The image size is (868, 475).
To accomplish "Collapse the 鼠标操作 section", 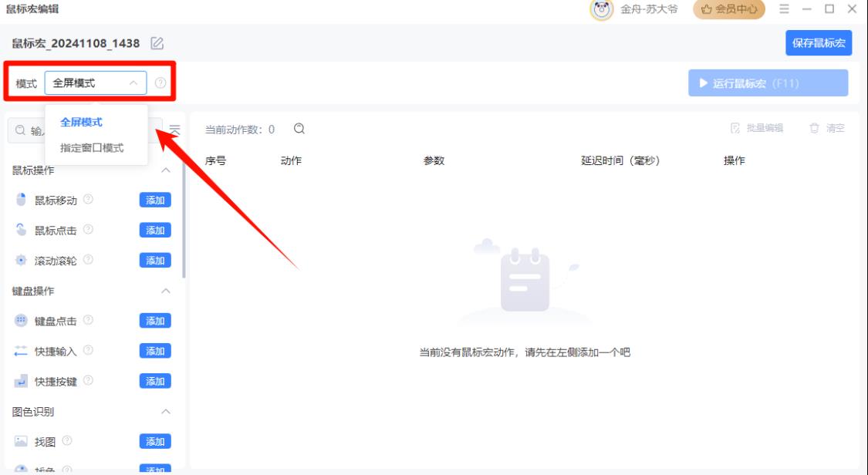I will 166,170.
